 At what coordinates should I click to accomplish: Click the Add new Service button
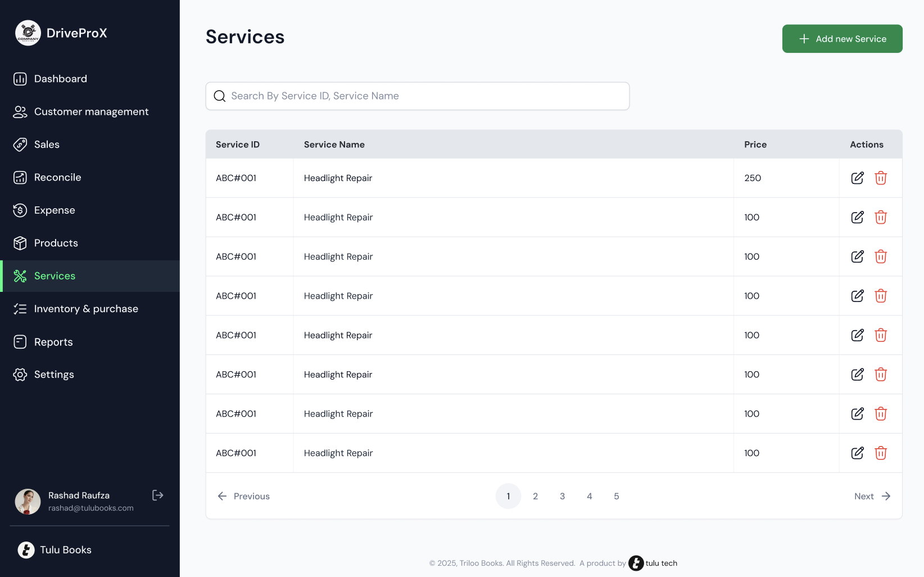point(842,38)
